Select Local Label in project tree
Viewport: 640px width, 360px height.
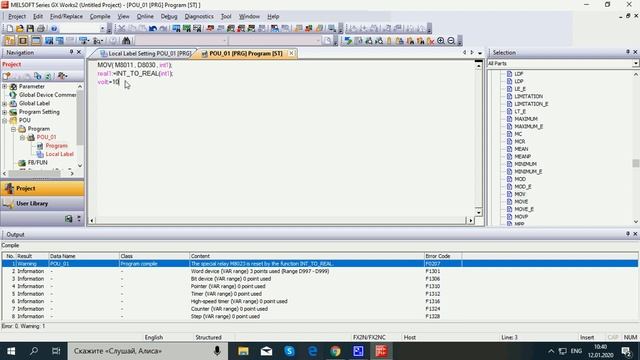tap(60, 154)
